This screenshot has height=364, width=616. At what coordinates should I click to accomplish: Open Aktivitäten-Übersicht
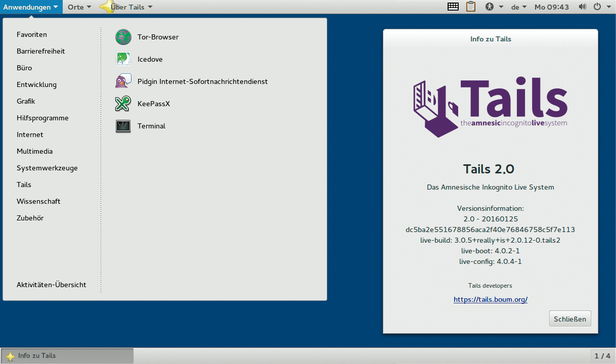pos(52,285)
